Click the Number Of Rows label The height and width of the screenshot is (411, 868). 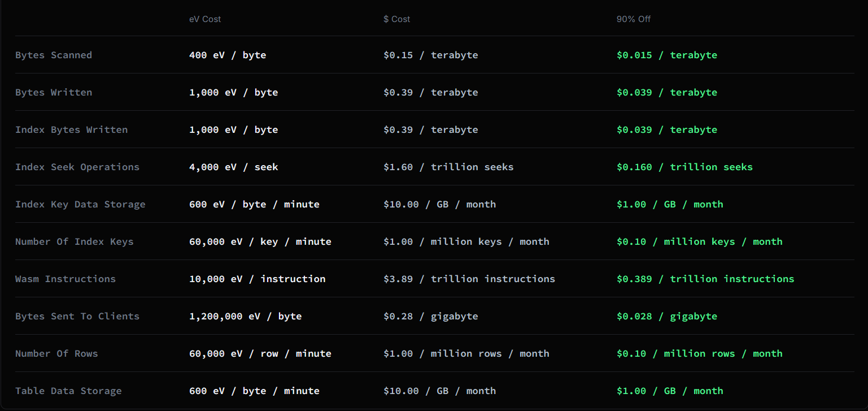(56, 353)
